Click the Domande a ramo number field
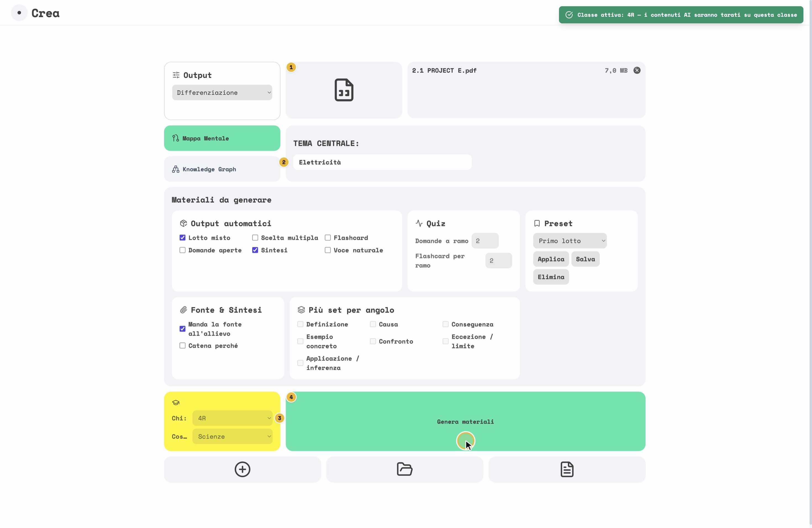Screen dimensions: 812x528 click(485, 241)
